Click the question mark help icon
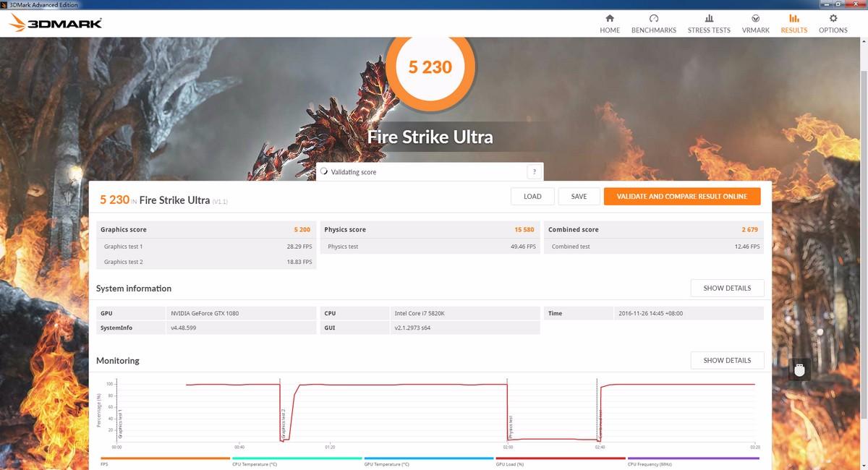Image resolution: width=868 pixels, height=470 pixels. click(534, 172)
